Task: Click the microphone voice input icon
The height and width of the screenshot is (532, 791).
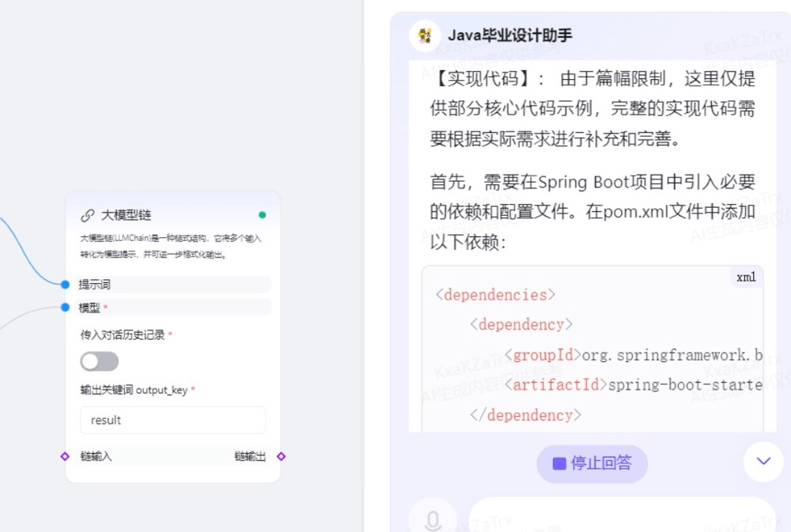Action: click(433, 519)
